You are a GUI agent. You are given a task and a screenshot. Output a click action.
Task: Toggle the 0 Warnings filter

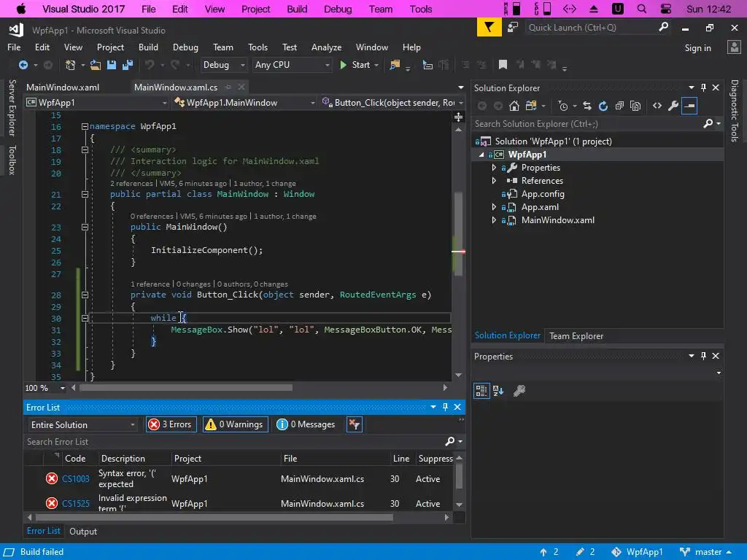[x=236, y=424]
